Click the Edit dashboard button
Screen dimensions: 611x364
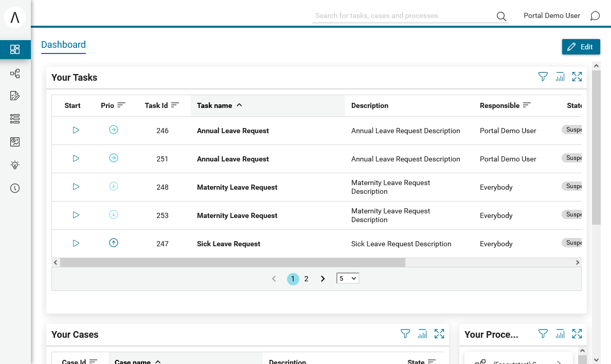coord(581,47)
